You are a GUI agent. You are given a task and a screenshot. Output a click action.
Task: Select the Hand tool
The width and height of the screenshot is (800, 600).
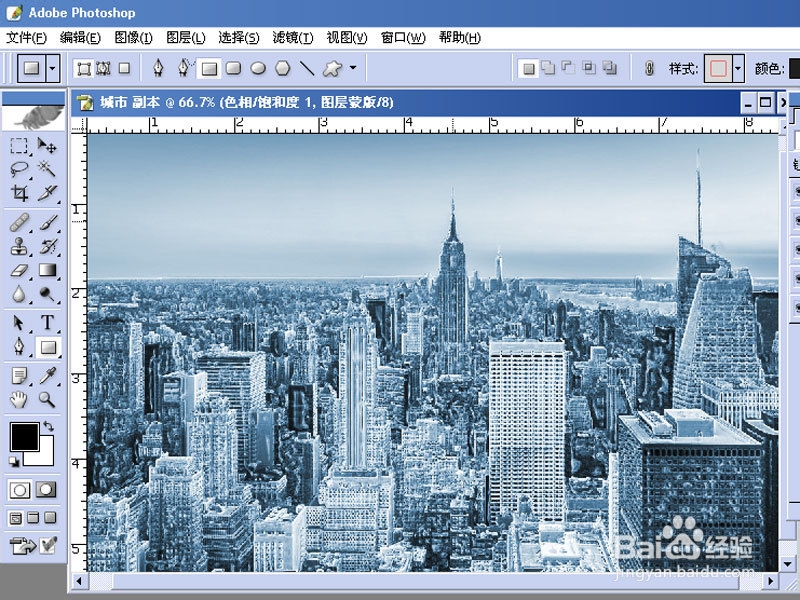19,399
